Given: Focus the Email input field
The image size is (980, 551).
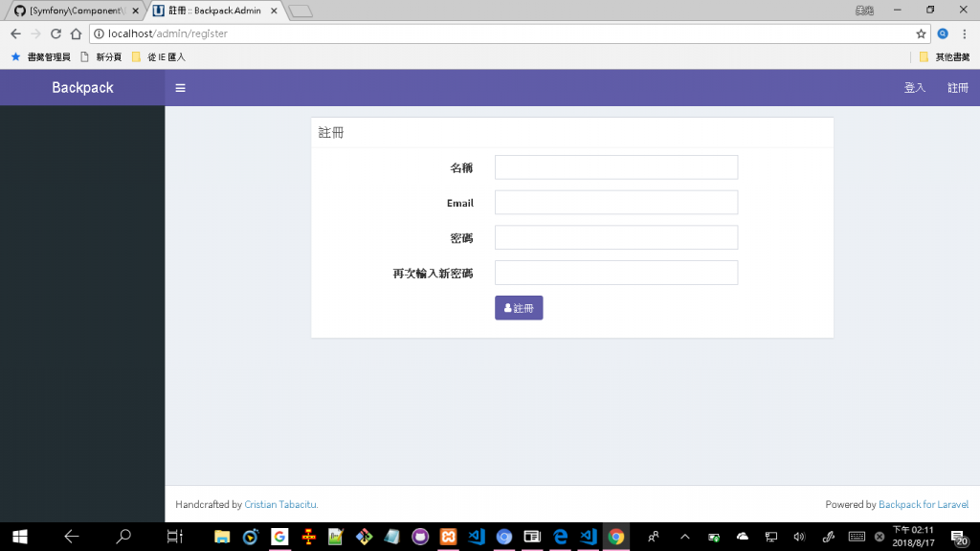Looking at the screenshot, I should pyautogui.click(x=616, y=203).
